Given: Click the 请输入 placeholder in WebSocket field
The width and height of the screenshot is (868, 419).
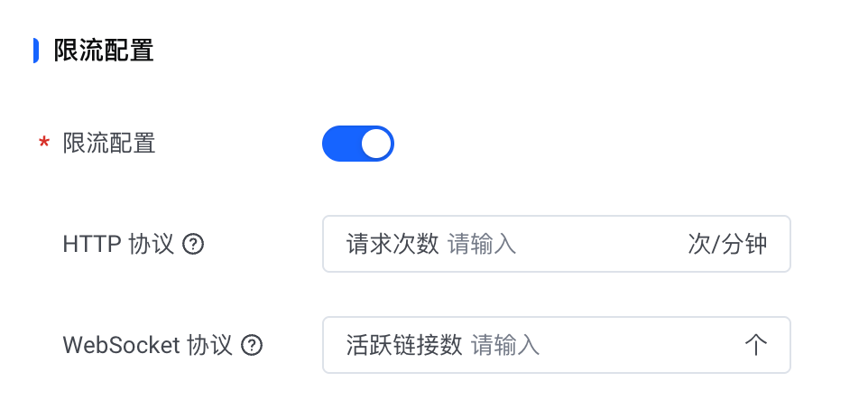Looking at the screenshot, I should (505, 345).
